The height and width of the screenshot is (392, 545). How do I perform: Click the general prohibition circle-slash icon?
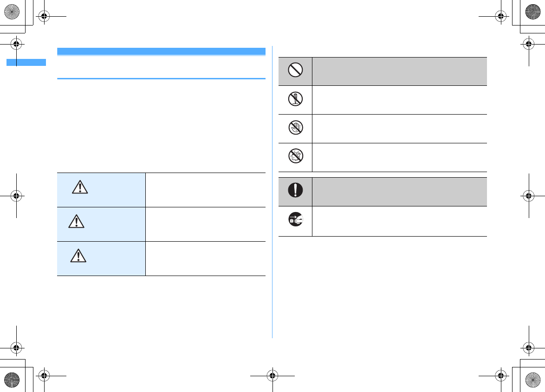pyautogui.click(x=295, y=70)
